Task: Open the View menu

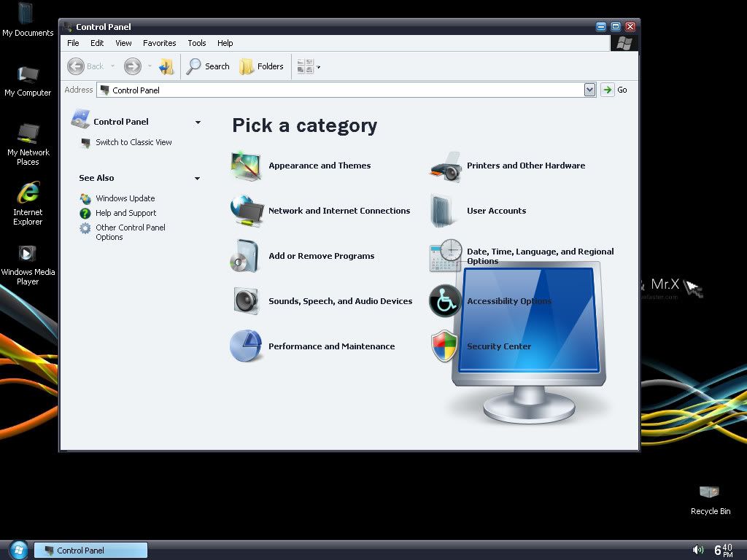Action: point(123,43)
